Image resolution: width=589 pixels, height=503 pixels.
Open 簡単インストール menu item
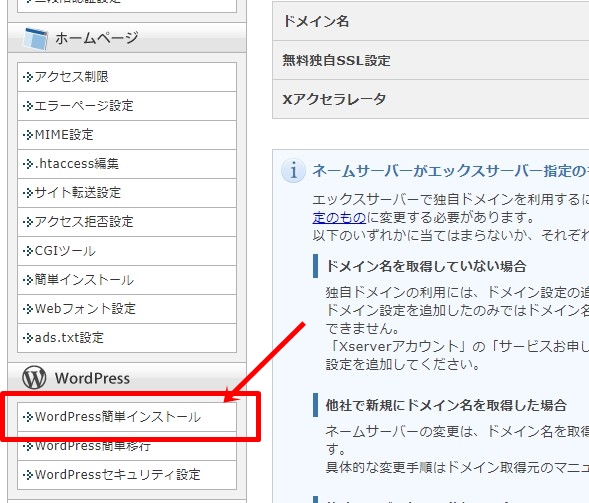tap(127, 280)
